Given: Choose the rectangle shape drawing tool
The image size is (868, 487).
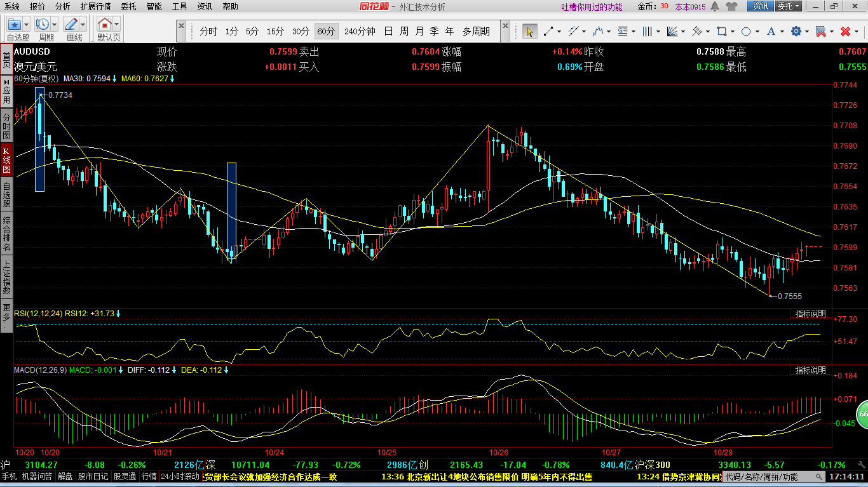Looking at the screenshot, I should tap(721, 31).
